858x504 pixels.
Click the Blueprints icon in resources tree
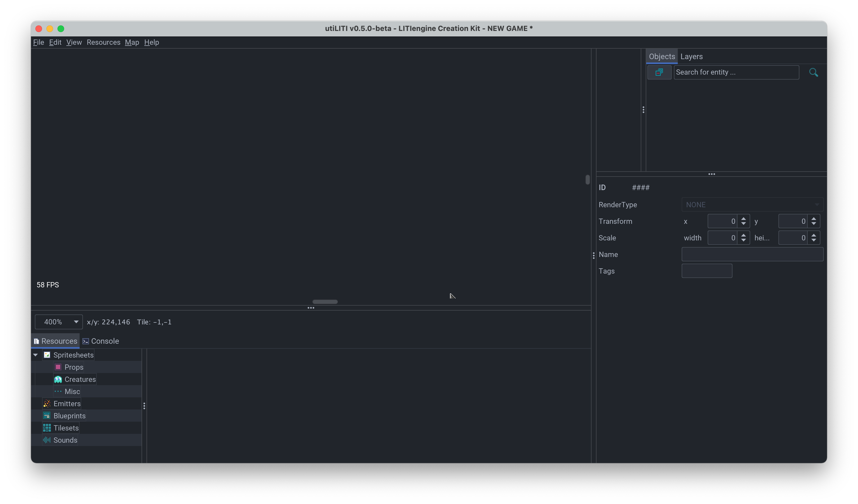pyautogui.click(x=47, y=416)
